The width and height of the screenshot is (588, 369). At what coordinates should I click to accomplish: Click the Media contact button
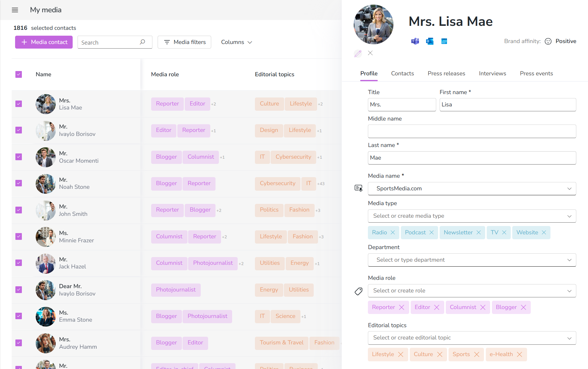43,42
